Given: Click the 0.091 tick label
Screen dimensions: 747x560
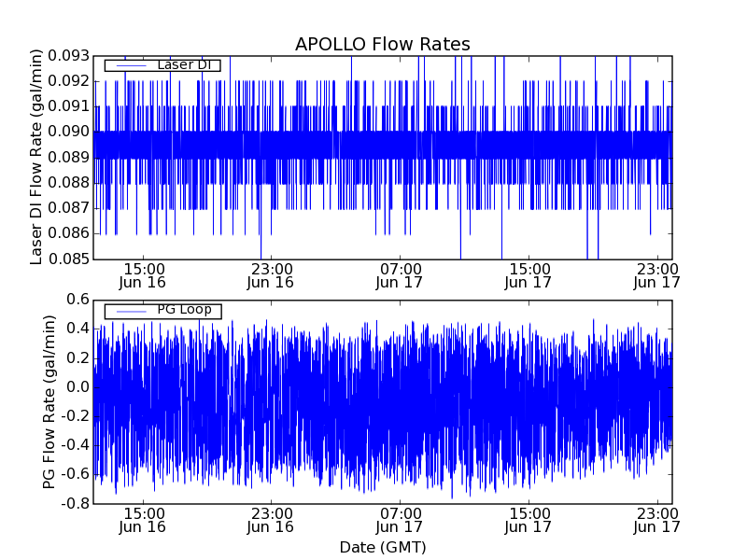Looking at the screenshot, I should (68, 106).
